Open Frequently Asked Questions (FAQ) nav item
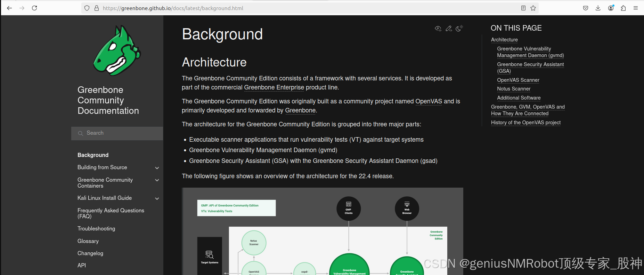The image size is (644, 275). (x=111, y=213)
